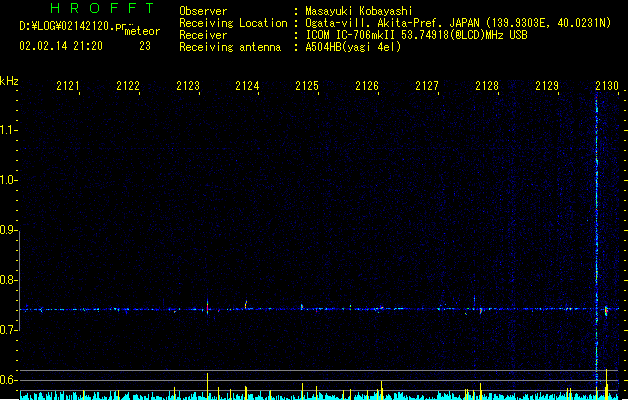This screenshot has width=629, height=400.
Task: Click the meteor count value 23
Action: [x=145, y=46]
